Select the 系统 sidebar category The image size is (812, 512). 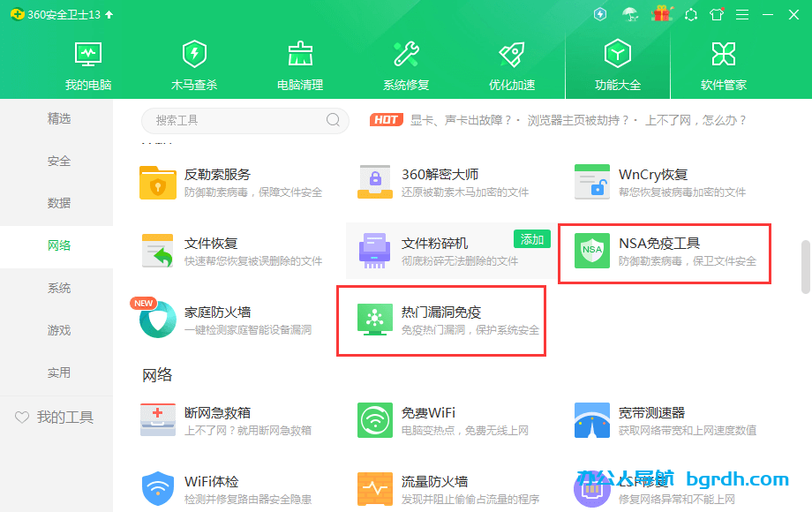click(x=58, y=288)
